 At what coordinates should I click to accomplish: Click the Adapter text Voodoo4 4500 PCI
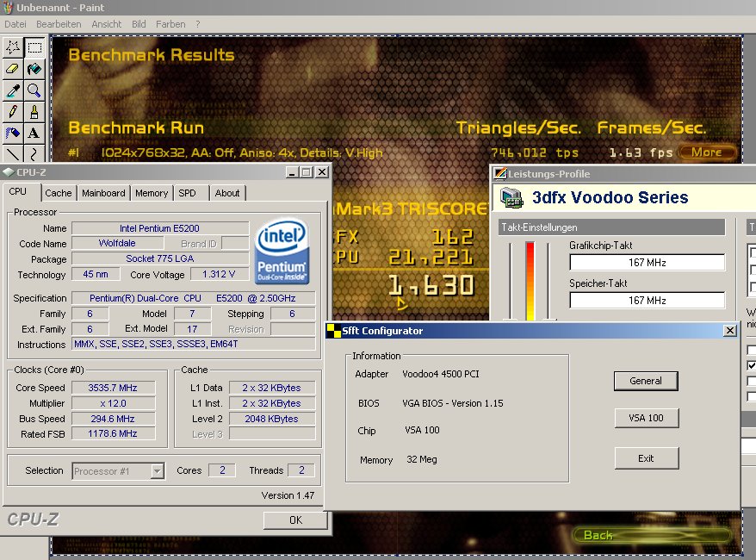pyautogui.click(x=441, y=374)
